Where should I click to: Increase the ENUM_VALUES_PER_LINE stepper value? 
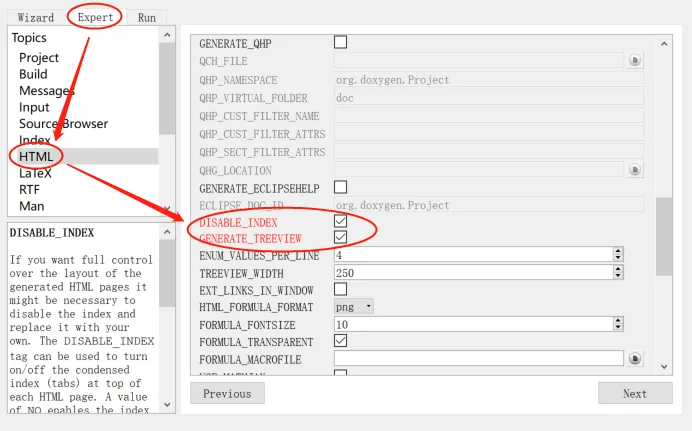point(618,251)
